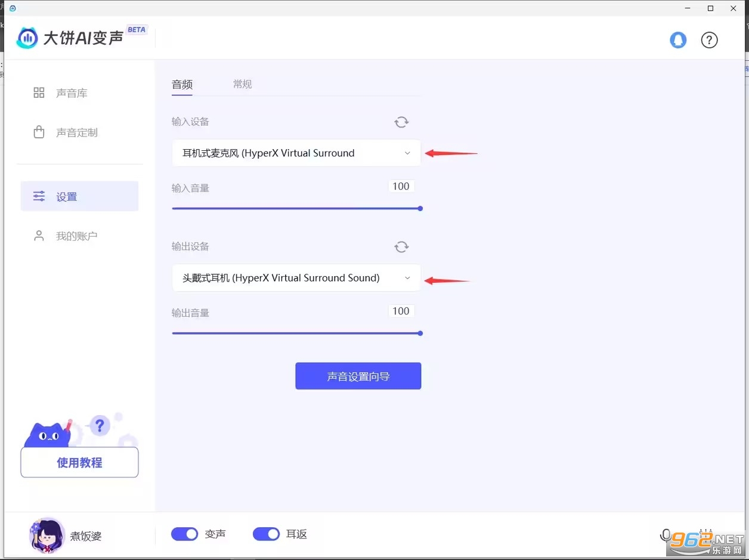
Task: Refresh the input device list
Action: point(401,122)
